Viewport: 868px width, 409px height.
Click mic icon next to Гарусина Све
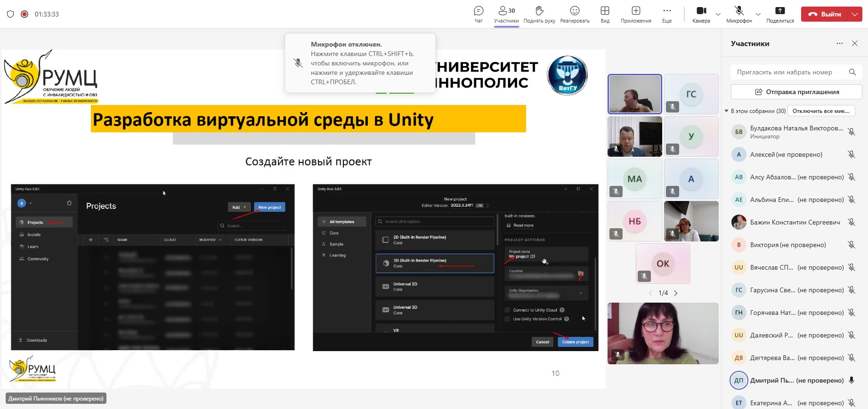pyautogui.click(x=852, y=290)
